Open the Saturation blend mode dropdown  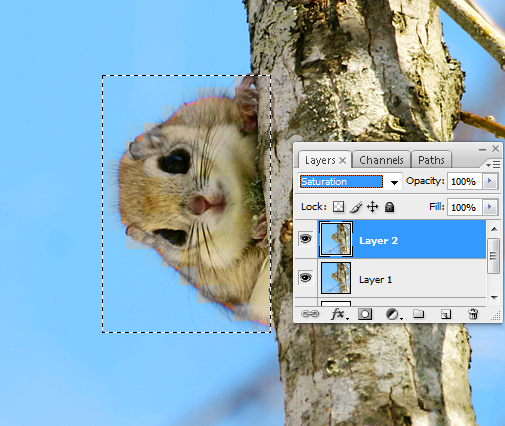394,182
